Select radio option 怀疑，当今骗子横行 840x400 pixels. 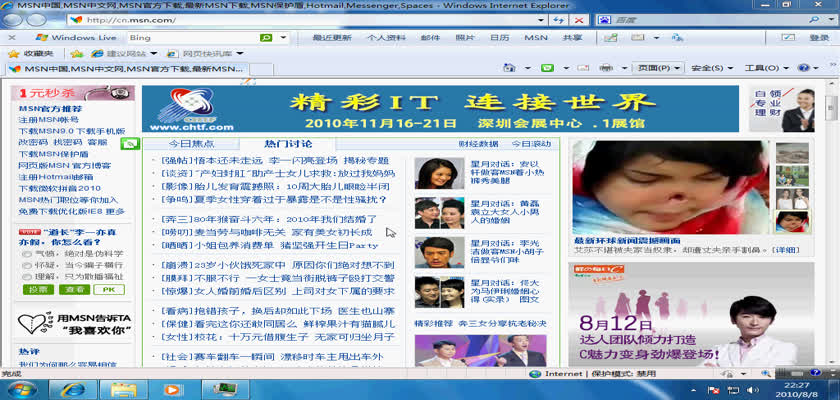click(27, 266)
